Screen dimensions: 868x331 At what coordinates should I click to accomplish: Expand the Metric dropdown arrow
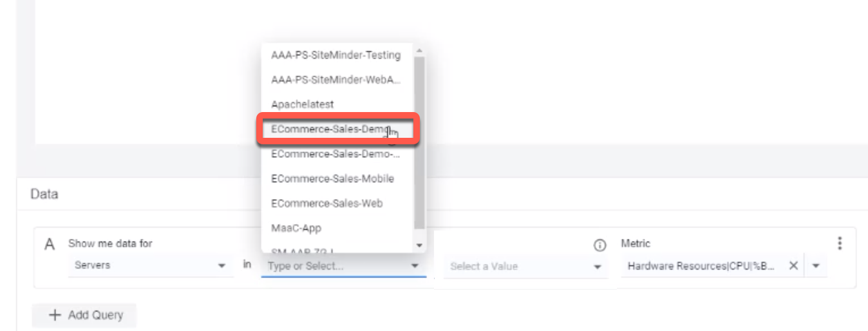[x=815, y=266]
